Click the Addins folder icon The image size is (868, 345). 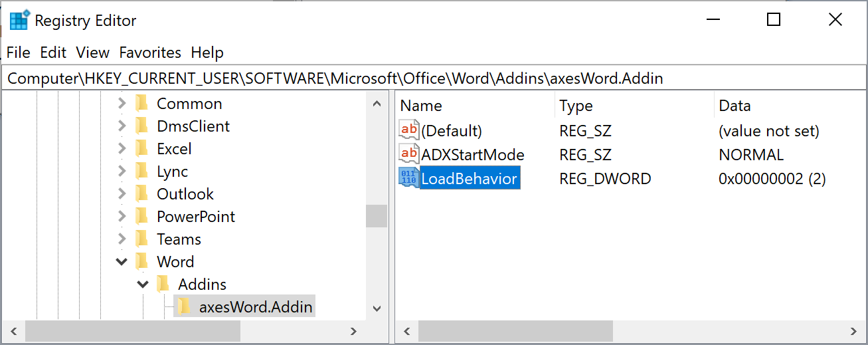point(162,285)
